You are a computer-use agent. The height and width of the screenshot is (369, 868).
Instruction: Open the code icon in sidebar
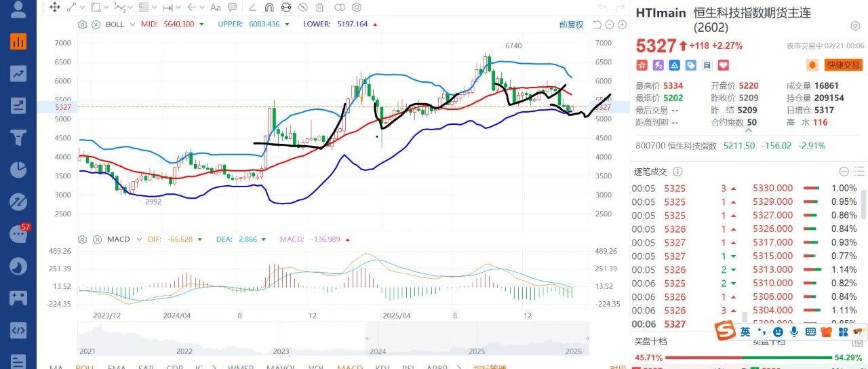[18, 330]
